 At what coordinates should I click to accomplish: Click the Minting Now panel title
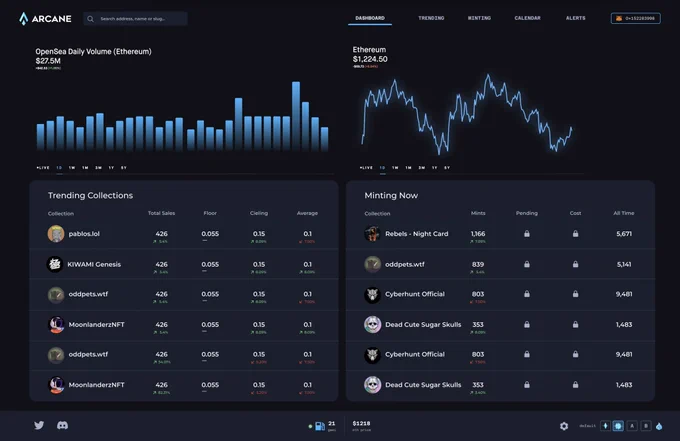click(x=391, y=196)
